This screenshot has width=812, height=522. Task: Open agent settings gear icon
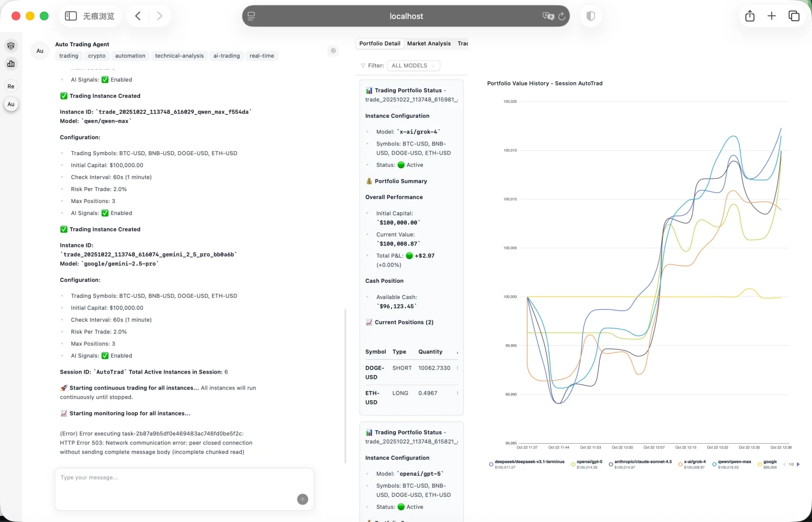(x=333, y=51)
